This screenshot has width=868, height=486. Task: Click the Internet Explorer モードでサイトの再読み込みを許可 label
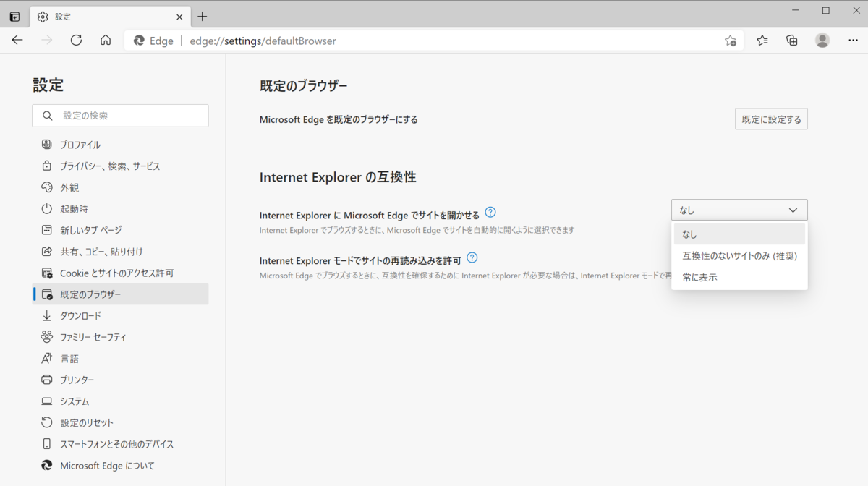pyautogui.click(x=360, y=260)
